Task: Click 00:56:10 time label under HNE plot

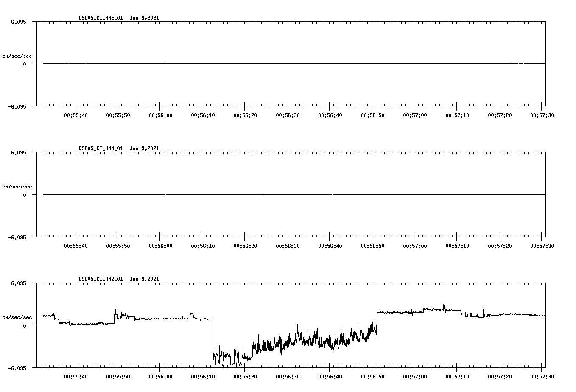Action: [x=203, y=115]
